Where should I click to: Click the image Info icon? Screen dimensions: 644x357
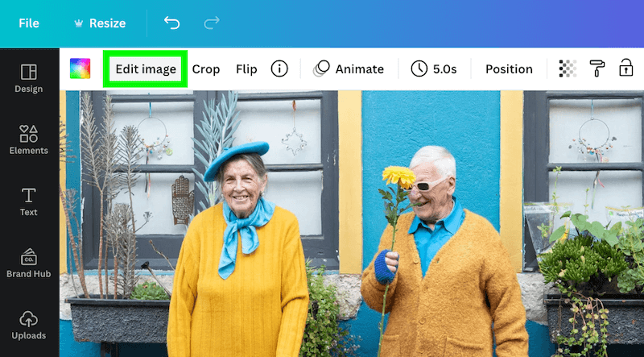point(279,68)
